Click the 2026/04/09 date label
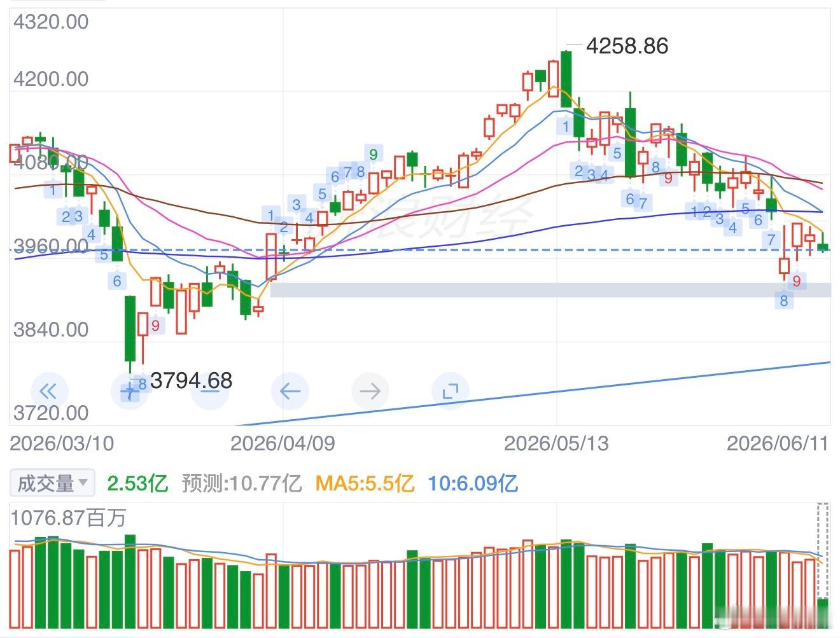 point(283,443)
